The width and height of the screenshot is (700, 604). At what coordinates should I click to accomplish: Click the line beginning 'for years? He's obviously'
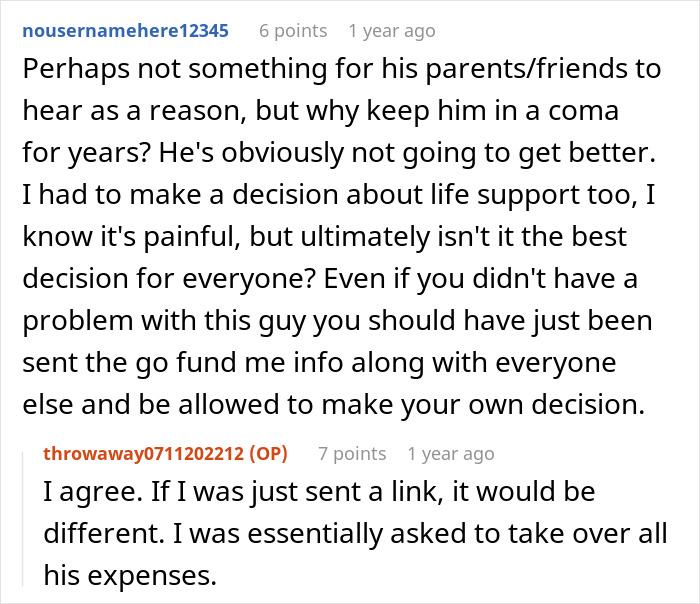point(339,153)
